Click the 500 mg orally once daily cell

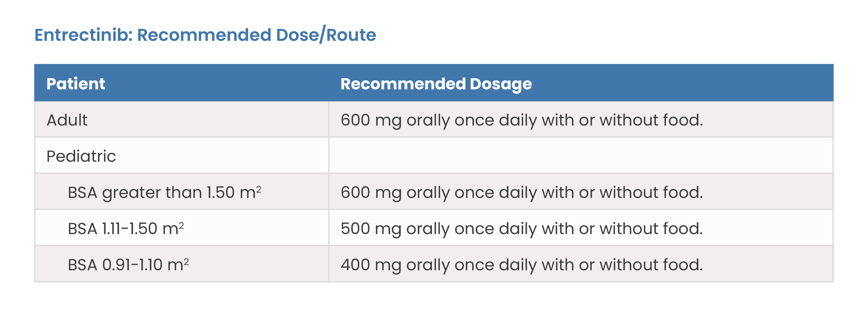(581, 228)
